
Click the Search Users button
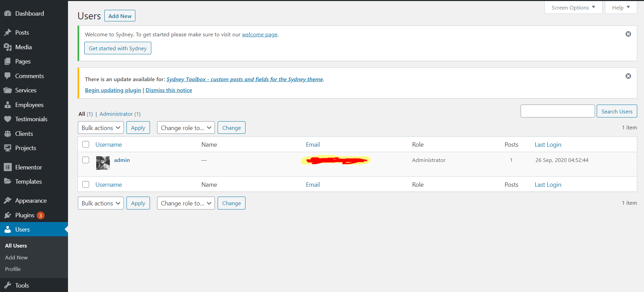pyautogui.click(x=617, y=111)
